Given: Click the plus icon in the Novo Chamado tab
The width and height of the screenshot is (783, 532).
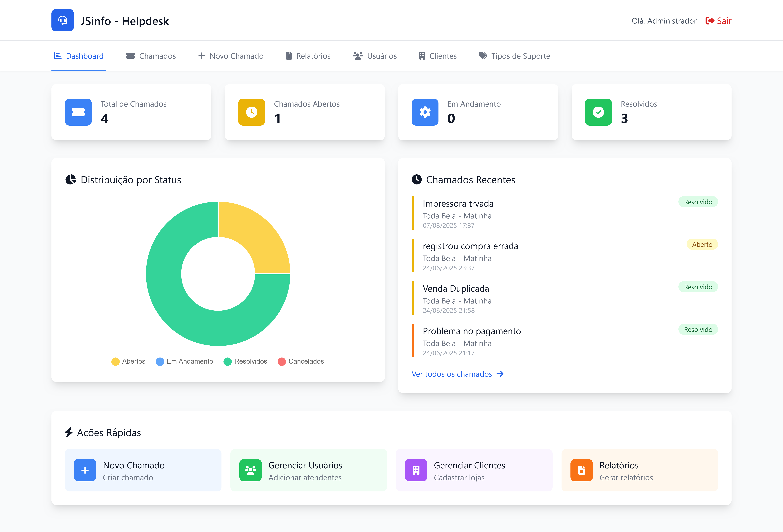Looking at the screenshot, I should click(x=201, y=56).
